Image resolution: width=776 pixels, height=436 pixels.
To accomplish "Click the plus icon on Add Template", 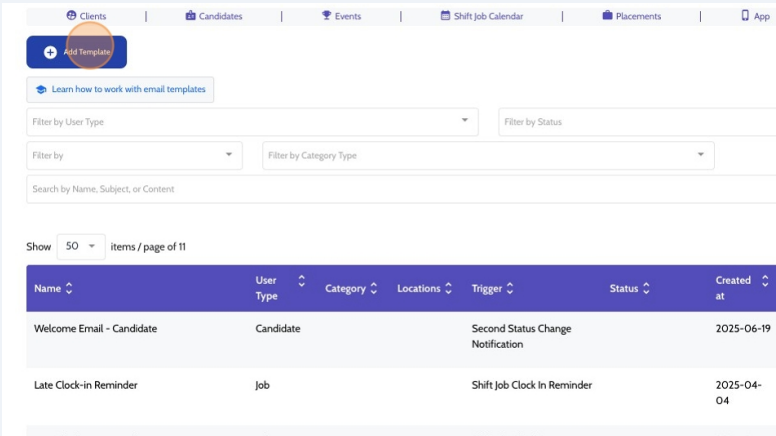I will [50, 52].
